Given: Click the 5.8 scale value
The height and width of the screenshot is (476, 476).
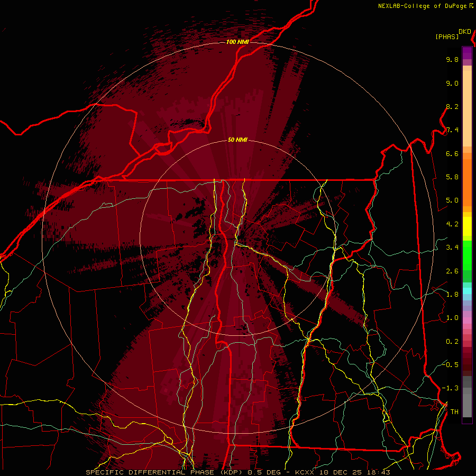Looking at the screenshot, I should (x=452, y=177).
